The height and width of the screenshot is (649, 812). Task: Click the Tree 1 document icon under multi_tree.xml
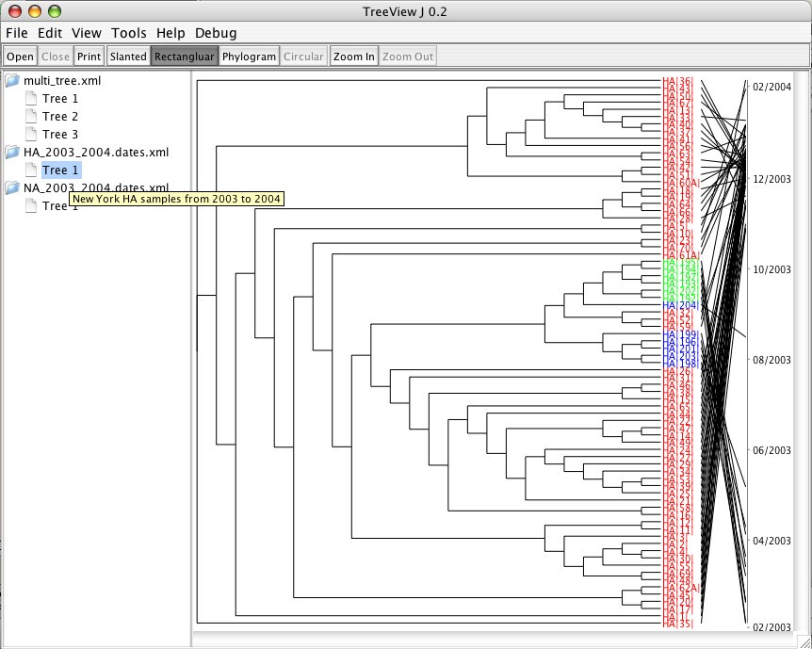pyautogui.click(x=31, y=99)
